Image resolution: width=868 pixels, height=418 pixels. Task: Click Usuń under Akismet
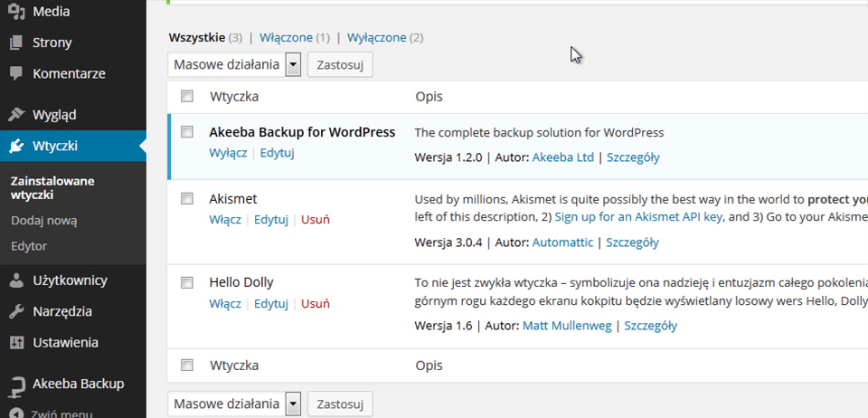[x=316, y=220]
